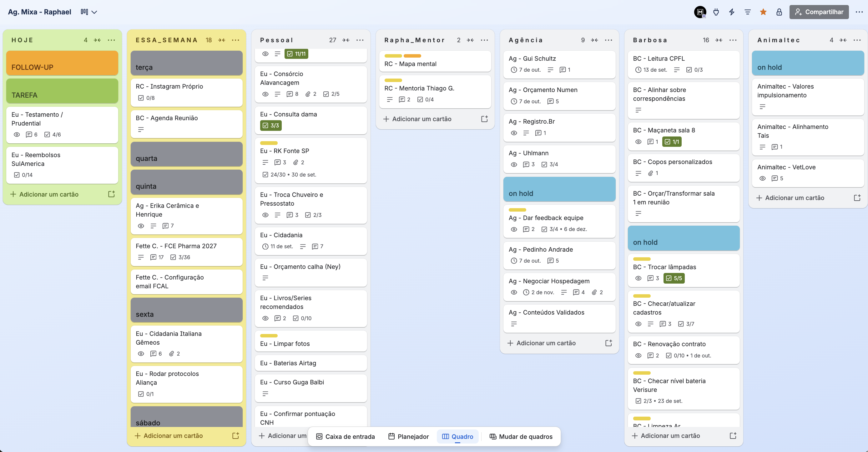The height and width of the screenshot is (452, 868).
Task: Collapse the Agência list
Action: (x=595, y=40)
